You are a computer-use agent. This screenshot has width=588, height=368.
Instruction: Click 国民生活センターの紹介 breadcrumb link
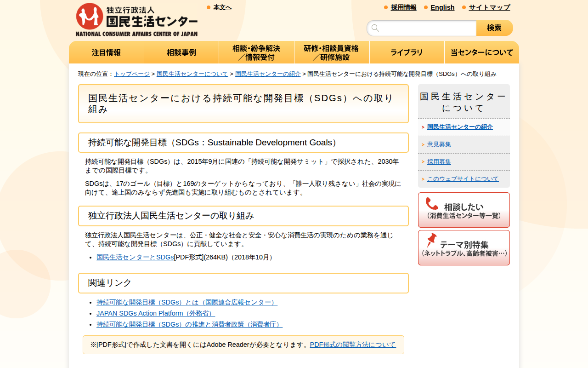pos(268,74)
